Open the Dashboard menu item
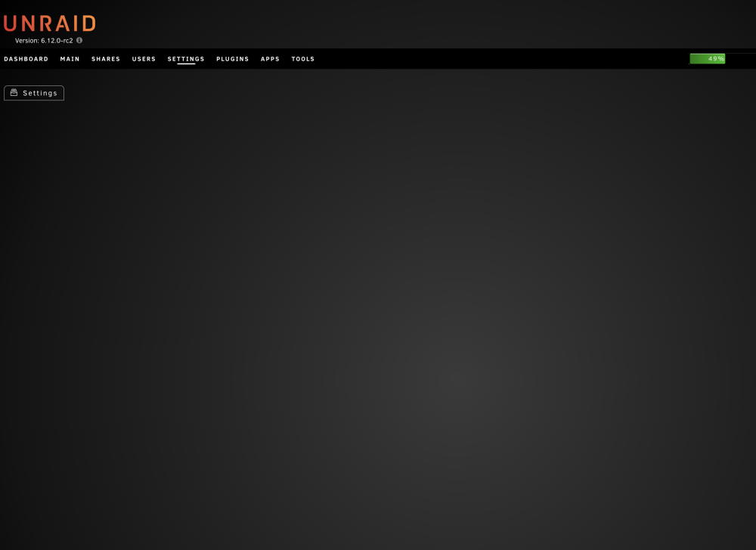Screen dimensions: 756x550 click(26, 59)
